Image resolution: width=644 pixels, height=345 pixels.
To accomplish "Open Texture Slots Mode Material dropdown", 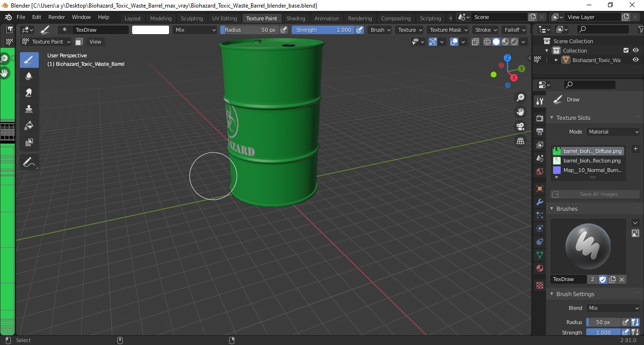I will [613, 132].
